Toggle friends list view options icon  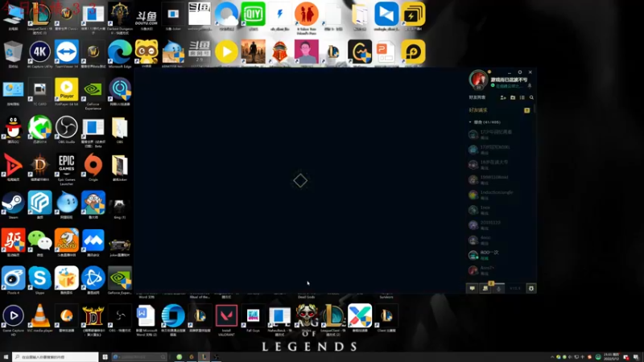522,97
